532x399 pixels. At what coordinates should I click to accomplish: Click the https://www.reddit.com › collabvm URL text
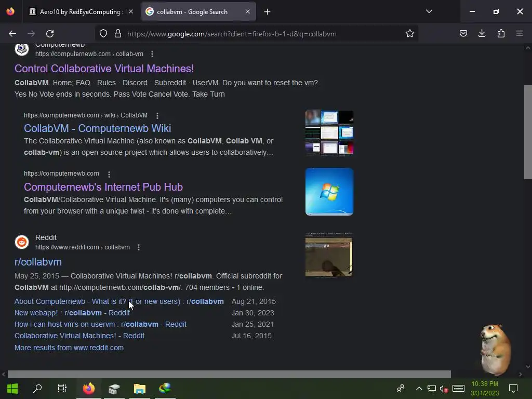(83, 247)
